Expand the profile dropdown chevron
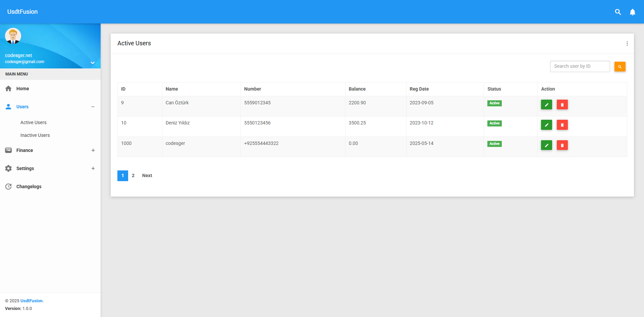The height and width of the screenshot is (317, 644). pyautogui.click(x=93, y=63)
